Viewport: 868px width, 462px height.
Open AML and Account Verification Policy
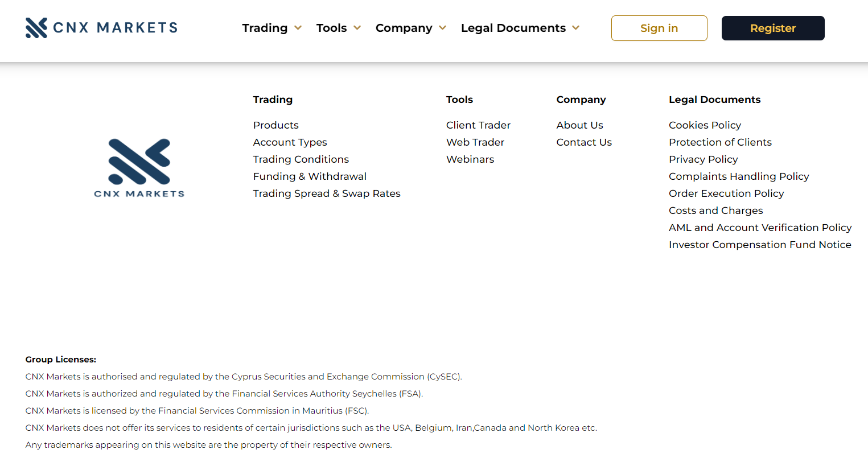tap(760, 228)
